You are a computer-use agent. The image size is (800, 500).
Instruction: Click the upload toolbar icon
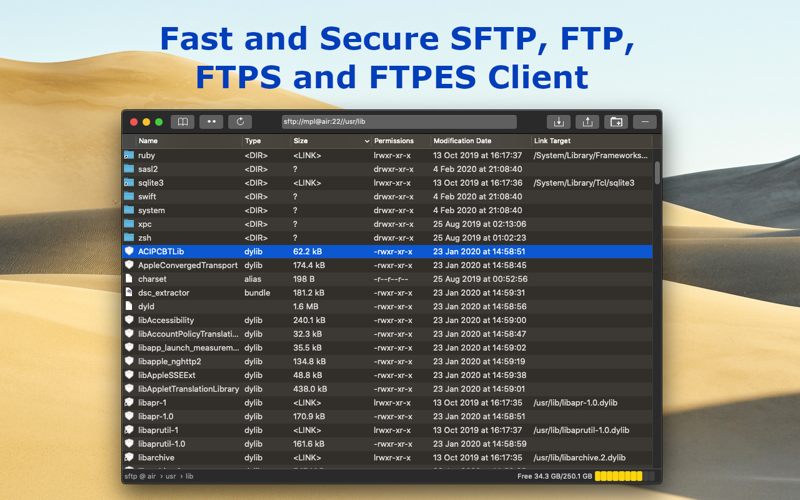click(x=587, y=122)
